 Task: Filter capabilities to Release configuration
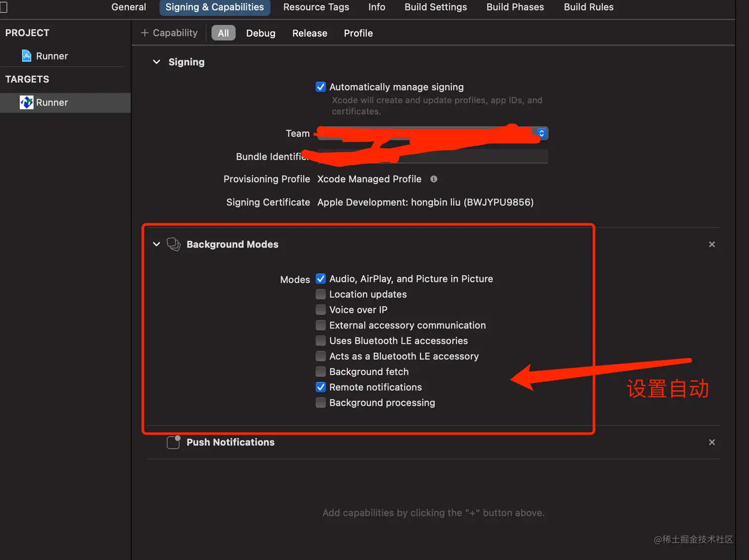click(310, 33)
